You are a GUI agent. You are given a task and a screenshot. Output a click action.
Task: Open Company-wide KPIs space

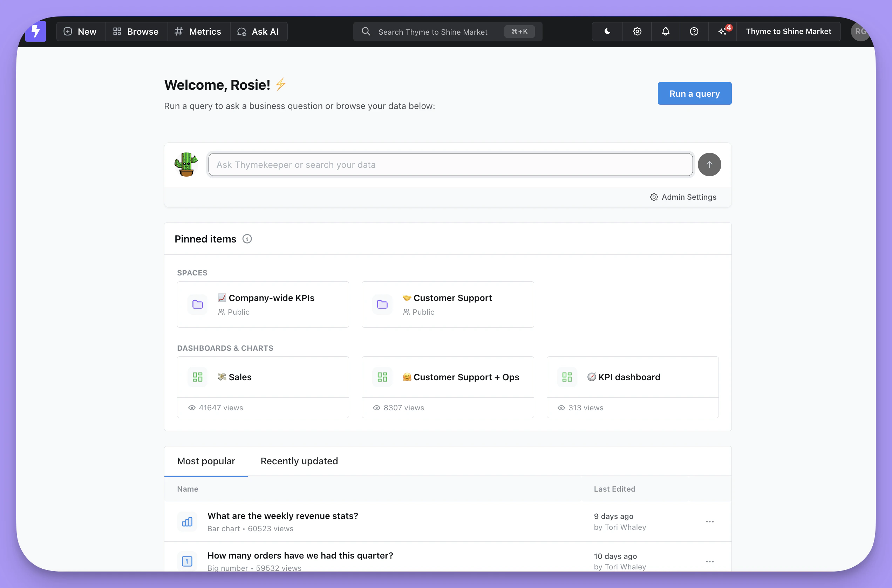point(263,305)
